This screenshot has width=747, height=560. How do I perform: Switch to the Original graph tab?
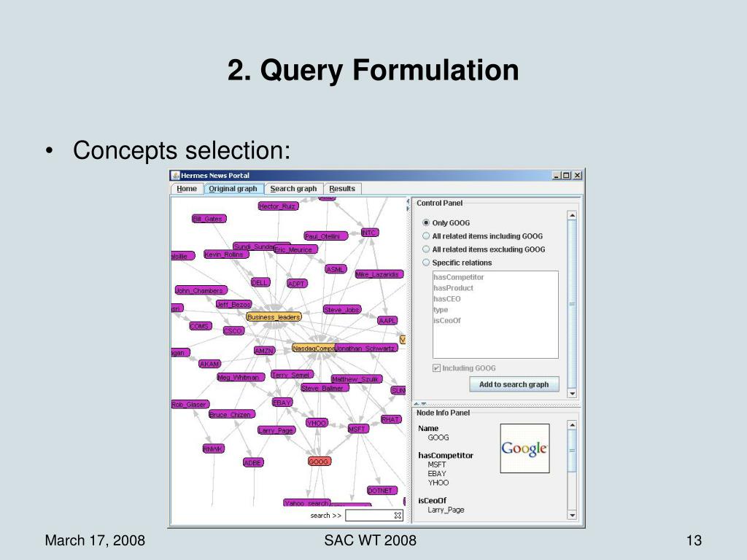point(233,189)
